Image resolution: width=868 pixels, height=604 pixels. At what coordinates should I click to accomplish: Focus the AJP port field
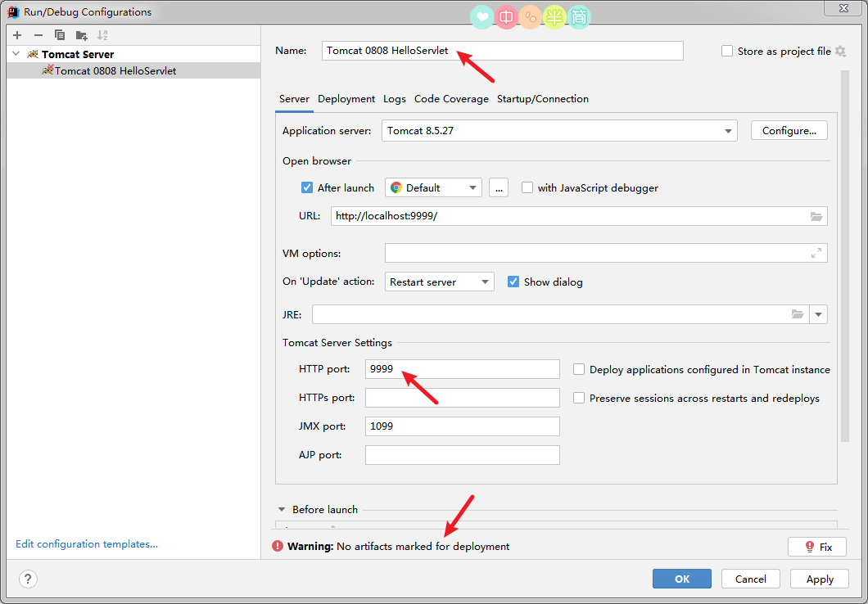(462, 455)
